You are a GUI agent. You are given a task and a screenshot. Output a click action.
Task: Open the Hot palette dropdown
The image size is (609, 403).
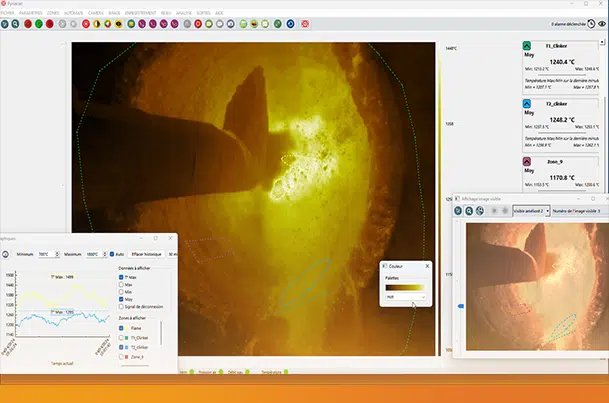click(406, 297)
